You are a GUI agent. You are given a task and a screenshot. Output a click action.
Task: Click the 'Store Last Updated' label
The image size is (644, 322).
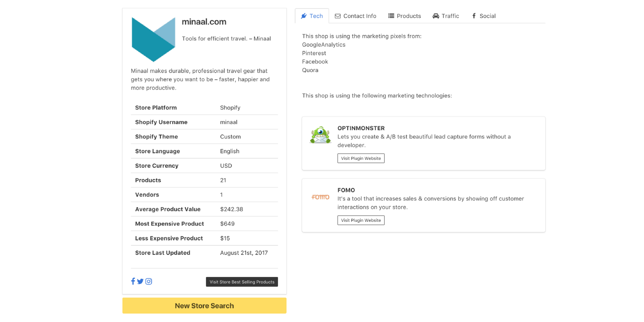[x=163, y=253]
